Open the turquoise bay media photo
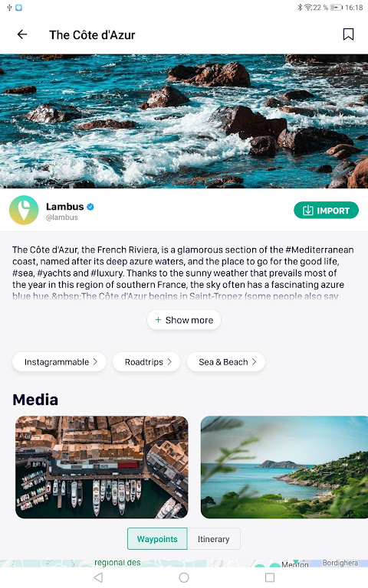368x588 pixels. [x=284, y=467]
